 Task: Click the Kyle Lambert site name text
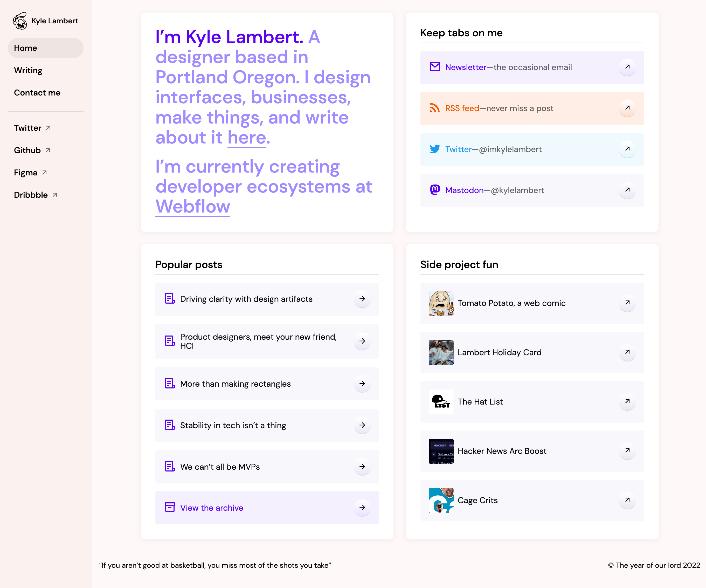click(55, 21)
